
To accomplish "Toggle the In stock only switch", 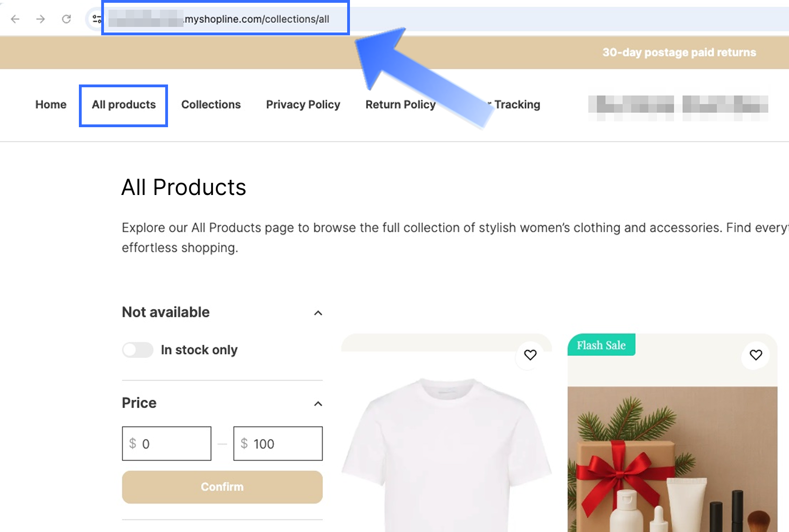I will [x=138, y=350].
